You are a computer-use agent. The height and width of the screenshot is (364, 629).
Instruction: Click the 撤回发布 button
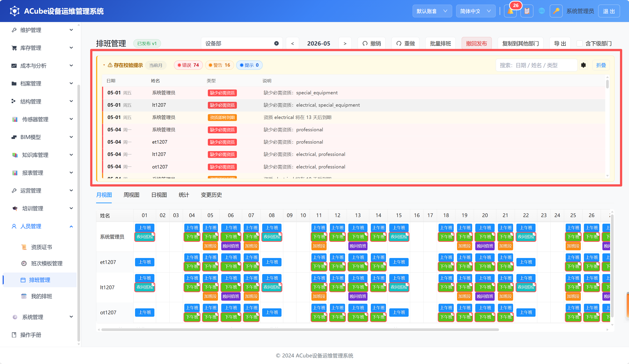pyautogui.click(x=477, y=44)
